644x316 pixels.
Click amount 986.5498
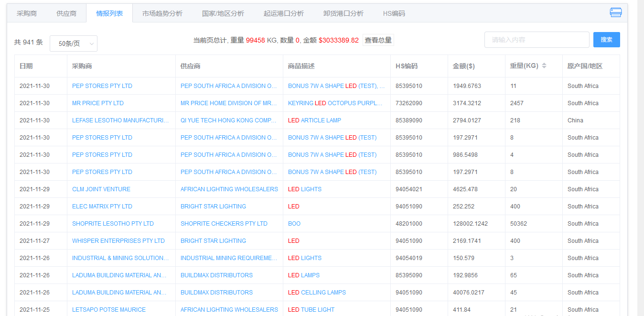pyautogui.click(x=465, y=155)
